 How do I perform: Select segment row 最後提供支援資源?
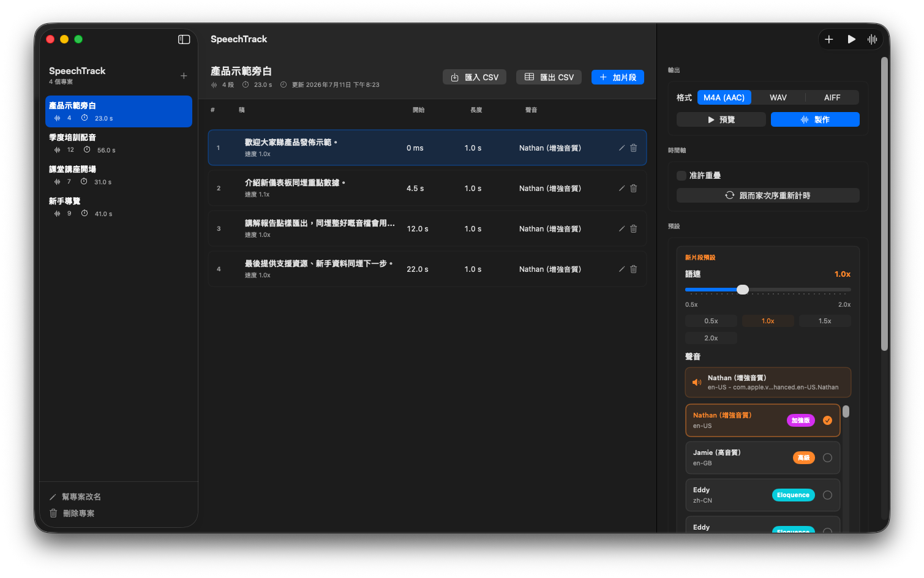[427, 269]
